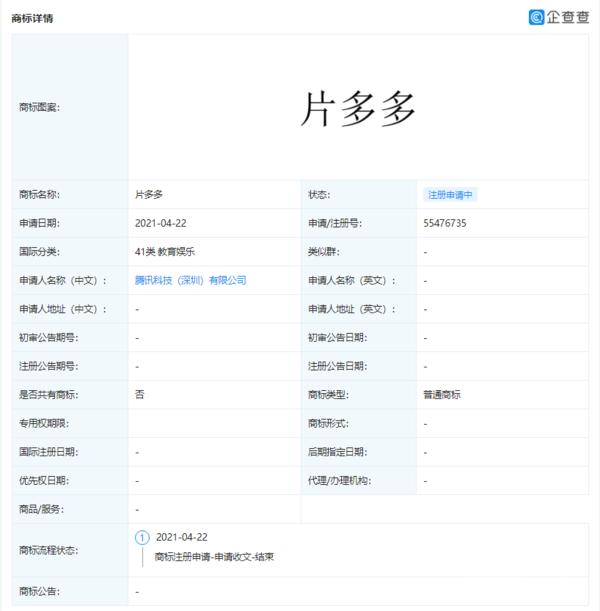Click the 商标公告 label
600x611 pixels.
click(39, 592)
